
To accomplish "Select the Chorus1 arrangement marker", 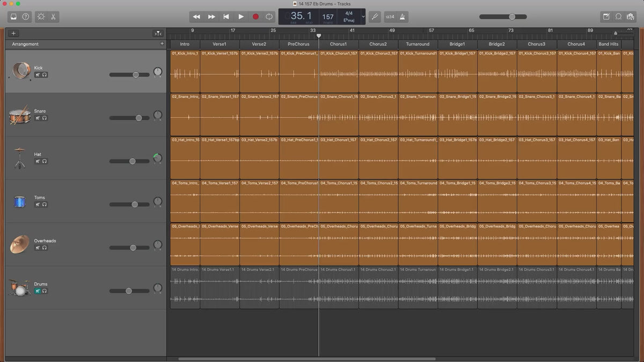I will pos(338,44).
